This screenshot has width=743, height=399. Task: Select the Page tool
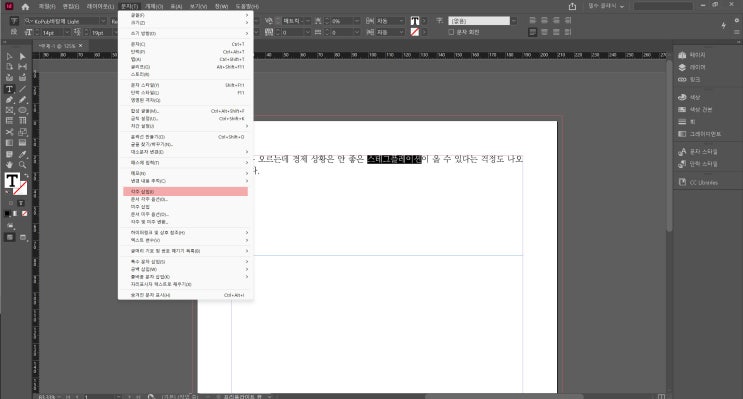tap(9, 67)
